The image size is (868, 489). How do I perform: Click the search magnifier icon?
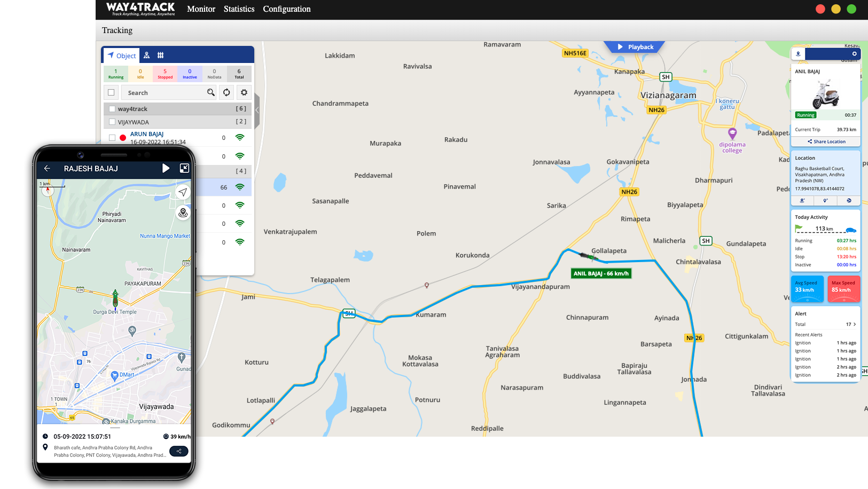pos(211,92)
